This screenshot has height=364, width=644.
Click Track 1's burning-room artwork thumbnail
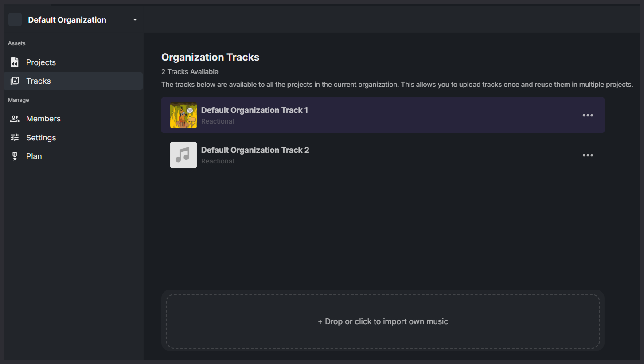click(x=183, y=115)
